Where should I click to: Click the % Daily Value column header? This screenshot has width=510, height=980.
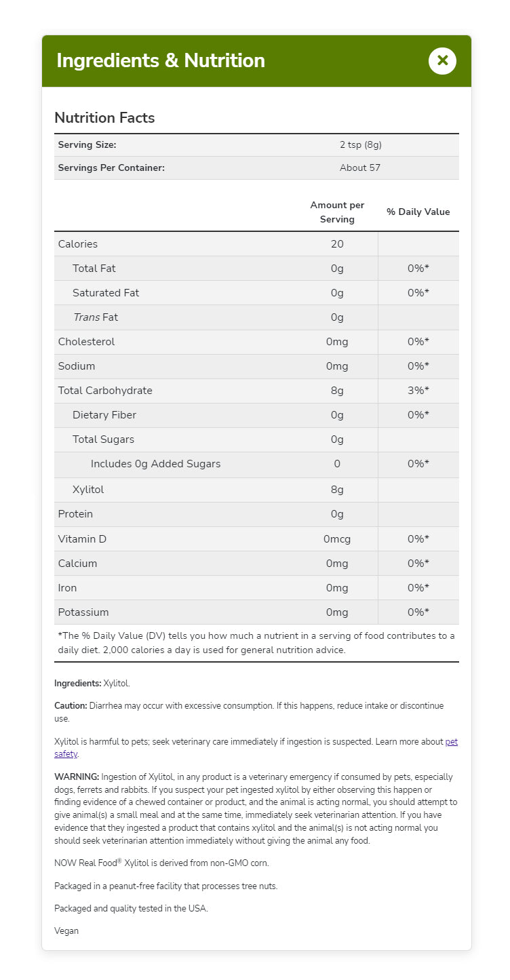[418, 212]
